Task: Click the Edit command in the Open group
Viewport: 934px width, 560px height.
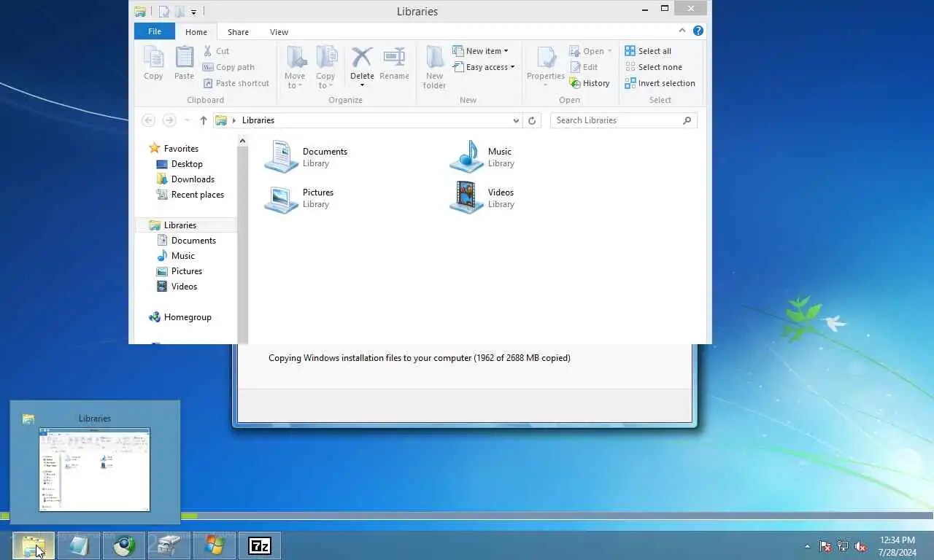Action: (x=583, y=67)
